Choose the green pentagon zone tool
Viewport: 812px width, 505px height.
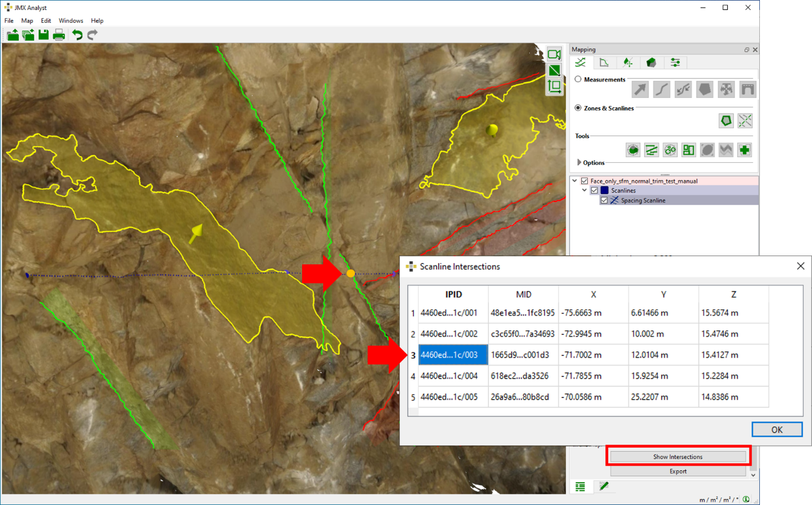pyautogui.click(x=727, y=121)
